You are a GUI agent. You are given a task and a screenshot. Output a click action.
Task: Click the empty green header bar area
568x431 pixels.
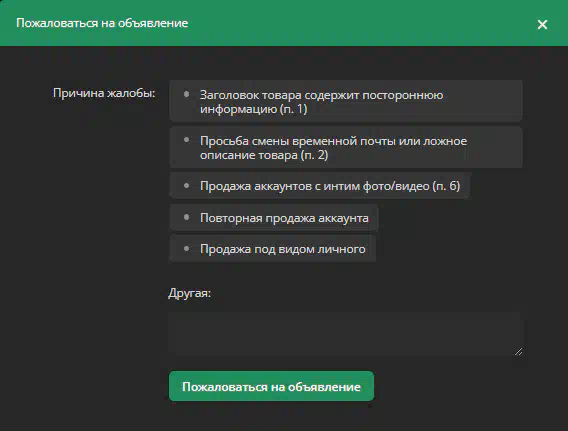click(362, 23)
